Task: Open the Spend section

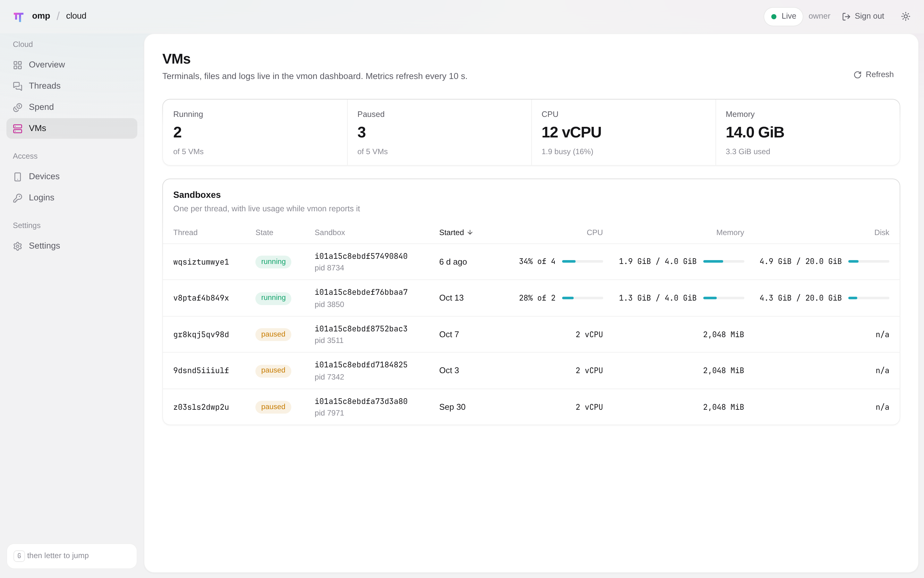Action: (72, 108)
